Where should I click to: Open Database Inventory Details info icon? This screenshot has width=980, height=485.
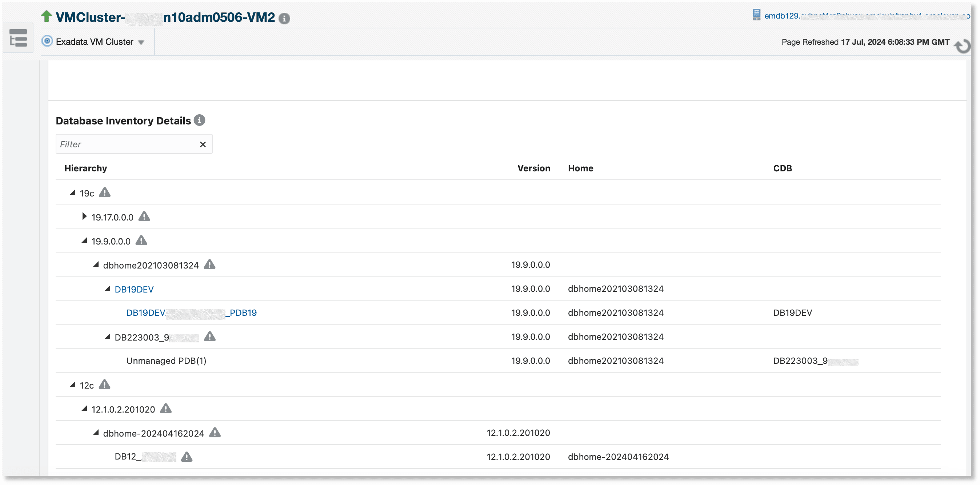click(199, 120)
